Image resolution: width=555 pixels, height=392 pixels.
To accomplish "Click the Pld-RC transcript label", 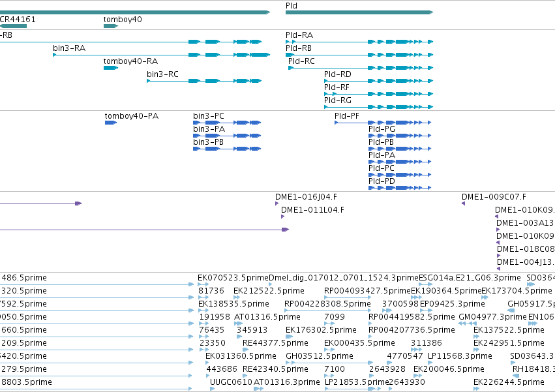I will point(301,61).
